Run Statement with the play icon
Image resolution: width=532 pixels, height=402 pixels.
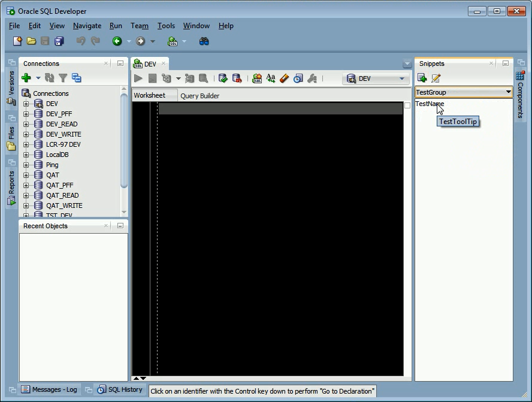coord(138,78)
